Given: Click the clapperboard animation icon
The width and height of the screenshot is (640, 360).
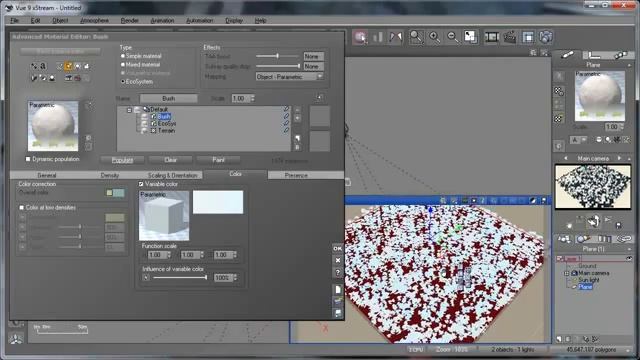Looking at the screenshot, I should tap(510, 37).
